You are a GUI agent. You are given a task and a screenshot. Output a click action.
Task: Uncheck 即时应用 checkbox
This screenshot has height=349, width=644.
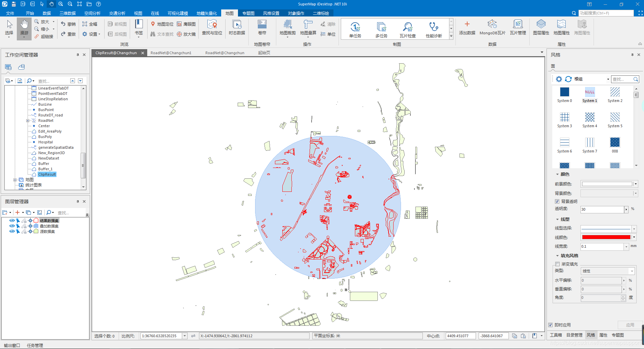coord(550,325)
